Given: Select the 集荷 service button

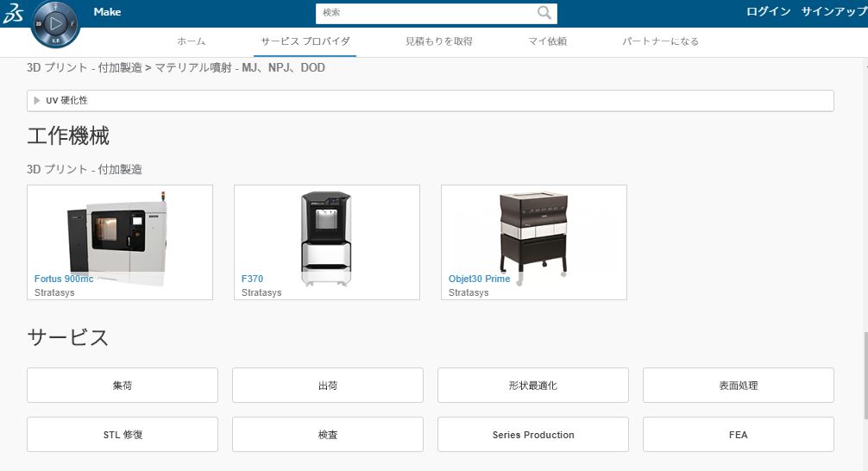Looking at the screenshot, I should point(123,386).
